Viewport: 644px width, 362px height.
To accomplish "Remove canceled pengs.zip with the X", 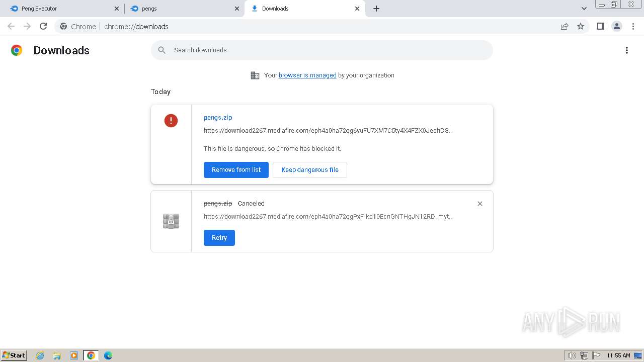I will [x=480, y=204].
